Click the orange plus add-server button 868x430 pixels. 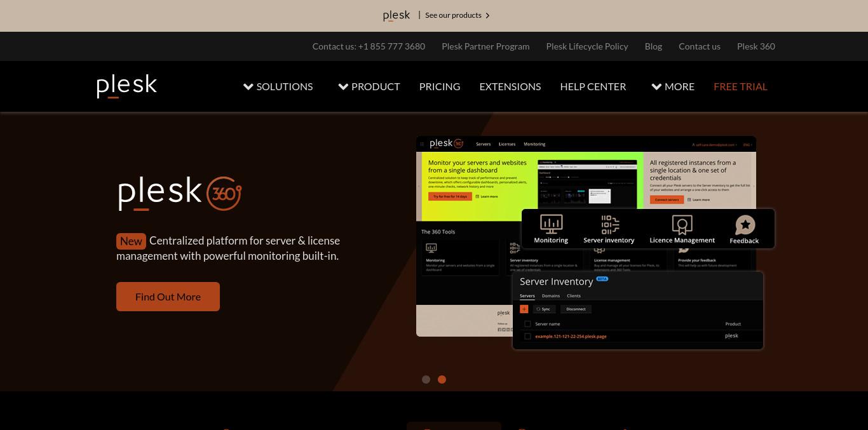(524, 309)
